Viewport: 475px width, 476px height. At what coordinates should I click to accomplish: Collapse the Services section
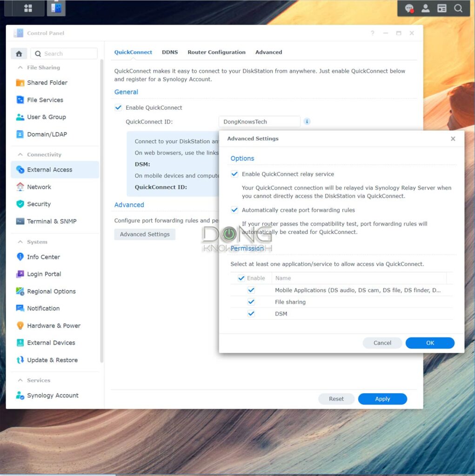(20, 380)
